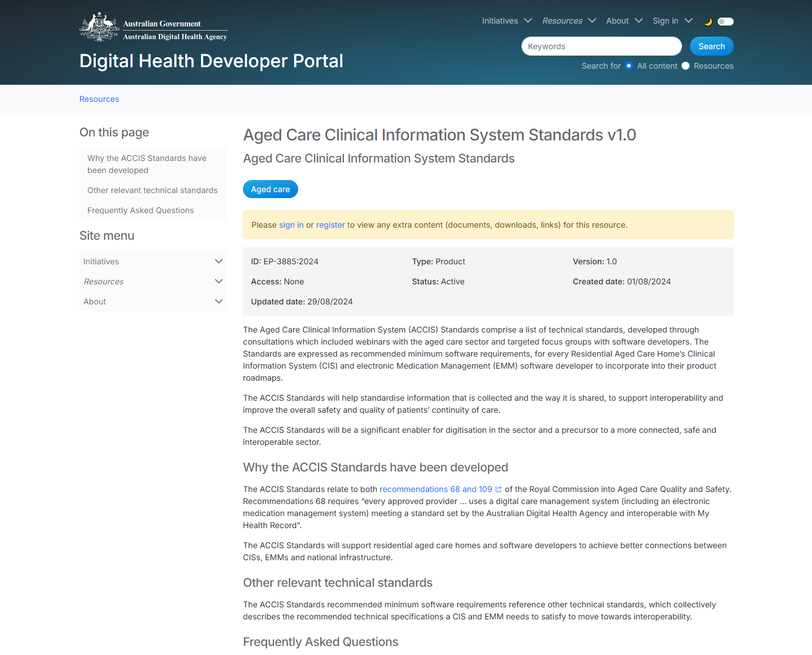Open the register link in the notice

[x=330, y=225]
